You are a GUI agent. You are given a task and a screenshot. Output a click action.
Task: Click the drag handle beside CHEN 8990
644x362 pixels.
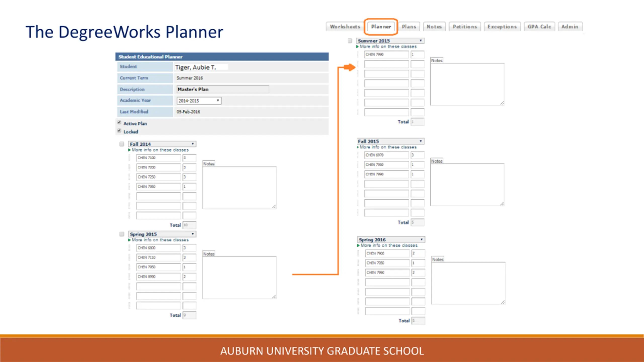click(130, 277)
